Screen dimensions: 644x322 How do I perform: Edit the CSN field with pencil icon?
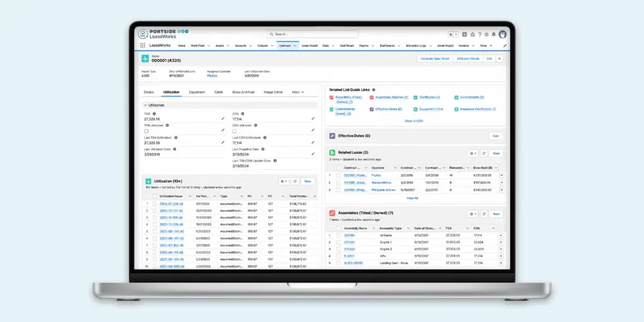(313, 119)
